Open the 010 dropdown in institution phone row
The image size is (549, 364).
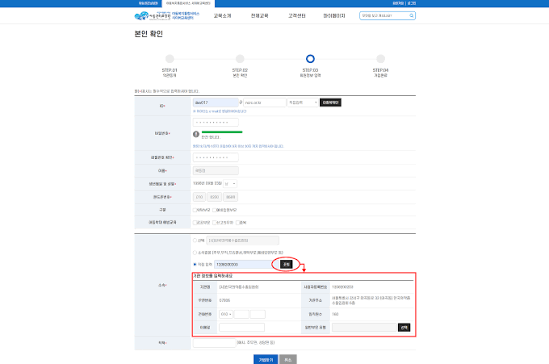coord(226,314)
